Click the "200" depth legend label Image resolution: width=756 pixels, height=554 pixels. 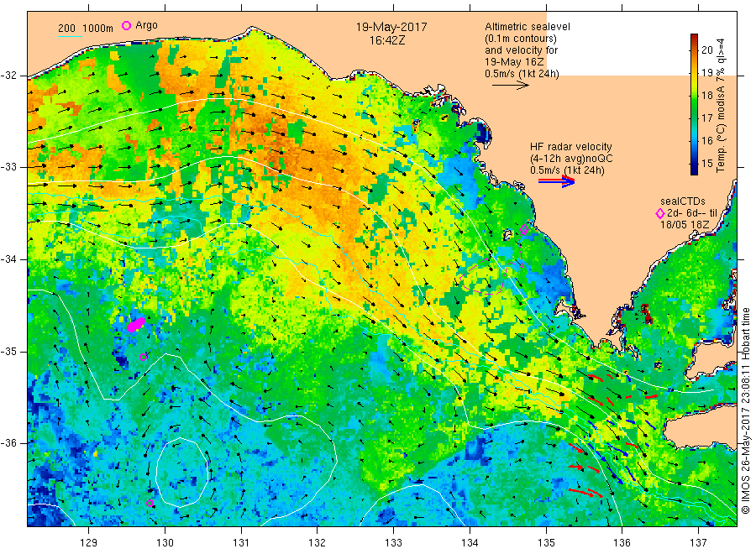66,29
